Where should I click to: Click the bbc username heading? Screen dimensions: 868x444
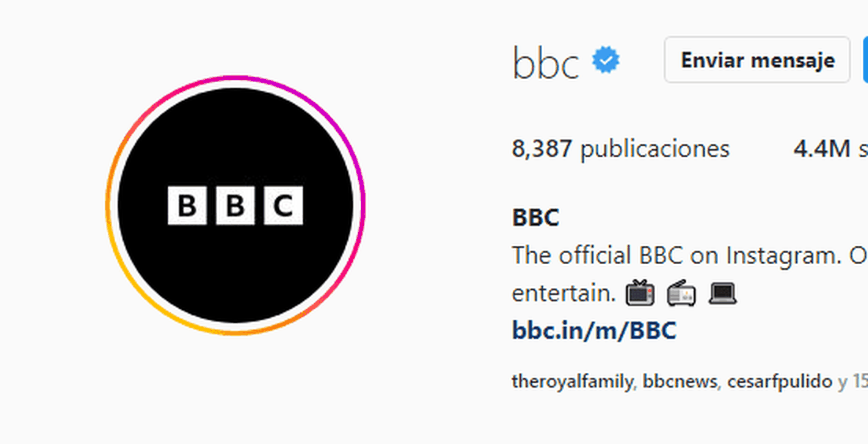[546, 62]
